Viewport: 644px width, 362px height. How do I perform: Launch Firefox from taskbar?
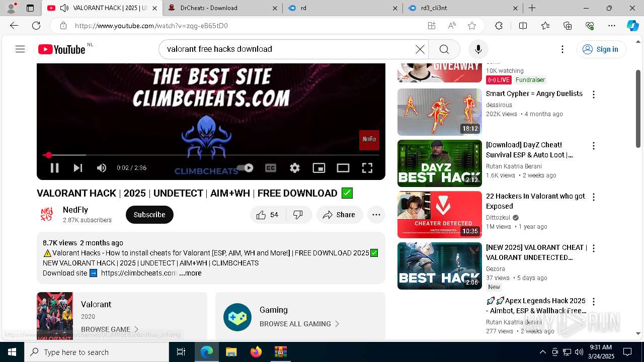coord(256,352)
